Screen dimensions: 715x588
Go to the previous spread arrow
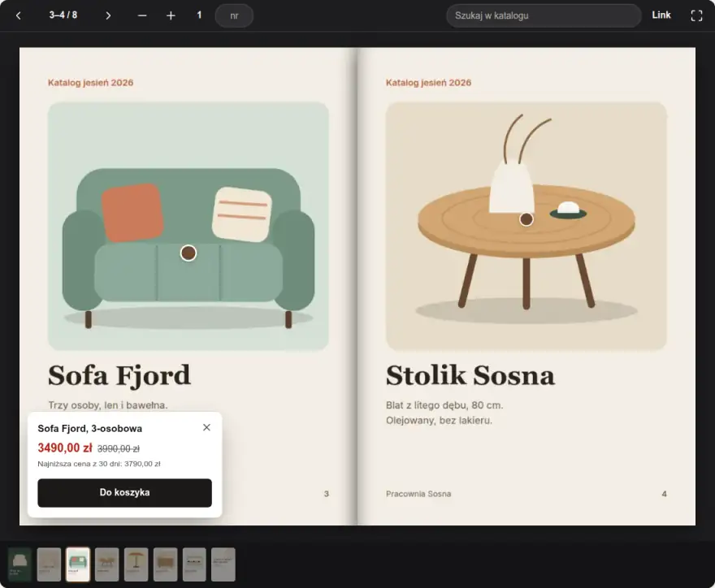[18, 15]
